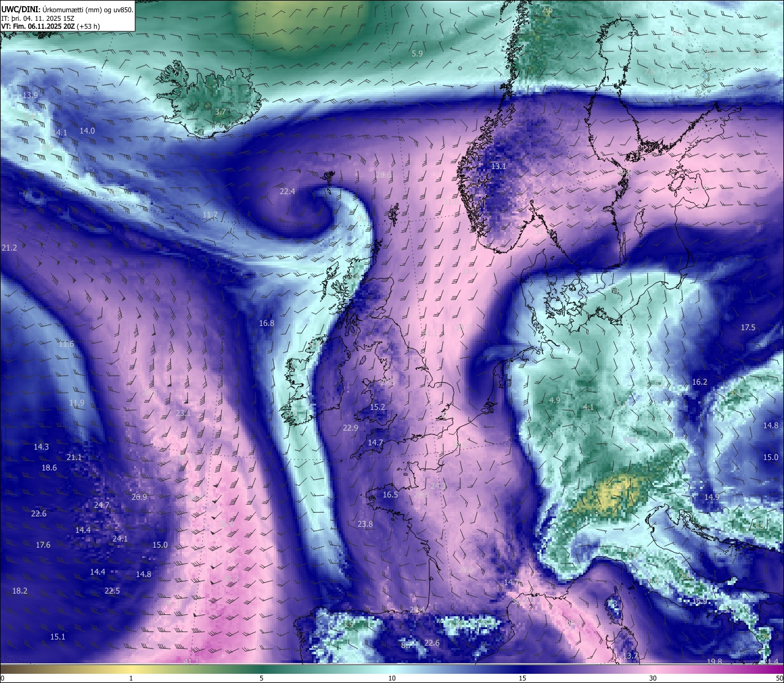This screenshot has height=683, width=784.
Task: Click the 11.6 map value
Action: click(66, 344)
